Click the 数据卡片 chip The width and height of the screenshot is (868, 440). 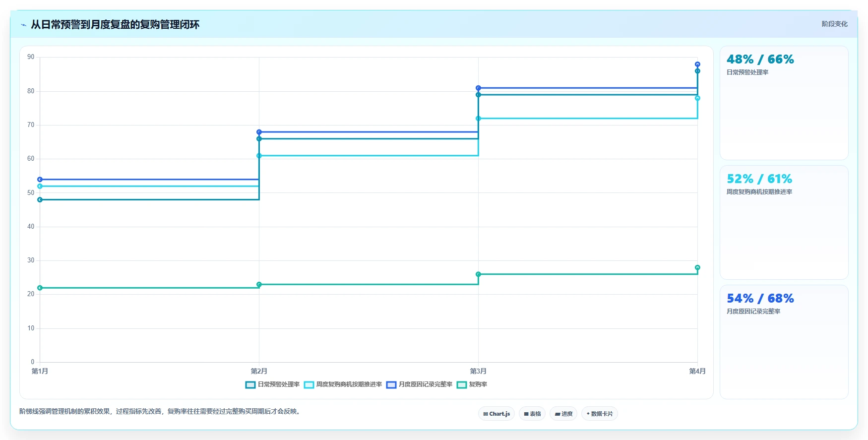pos(600,414)
